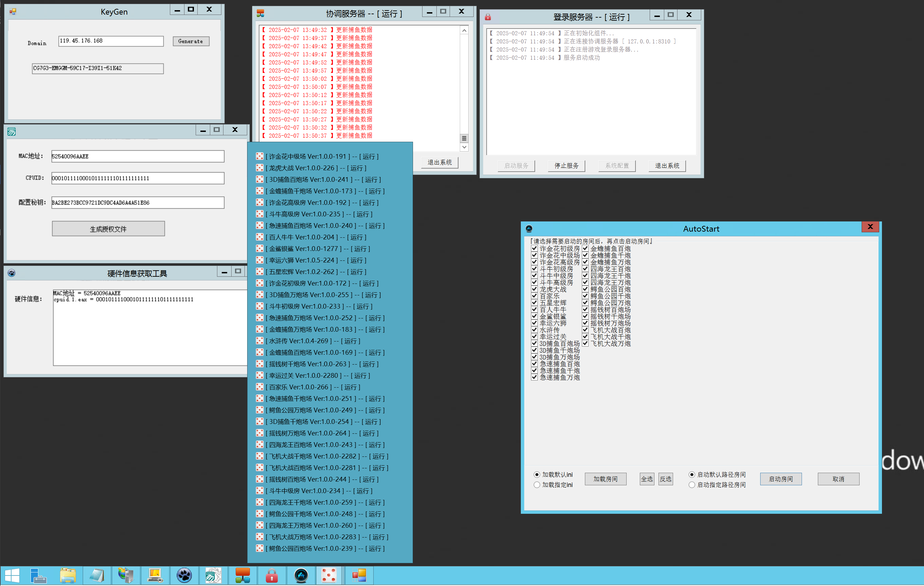Open the KeyGen taskbar icon
Image resolution: width=924 pixels, height=586 pixels.
point(359,575)
